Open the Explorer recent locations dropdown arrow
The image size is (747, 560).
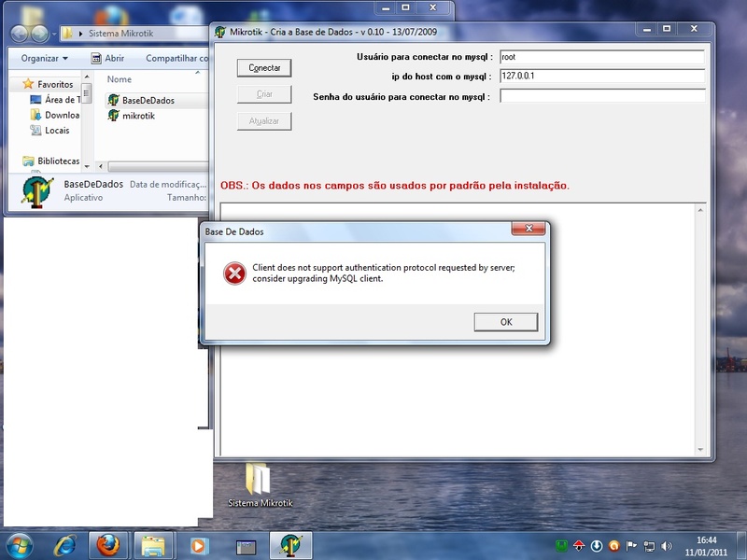[54, 34]
